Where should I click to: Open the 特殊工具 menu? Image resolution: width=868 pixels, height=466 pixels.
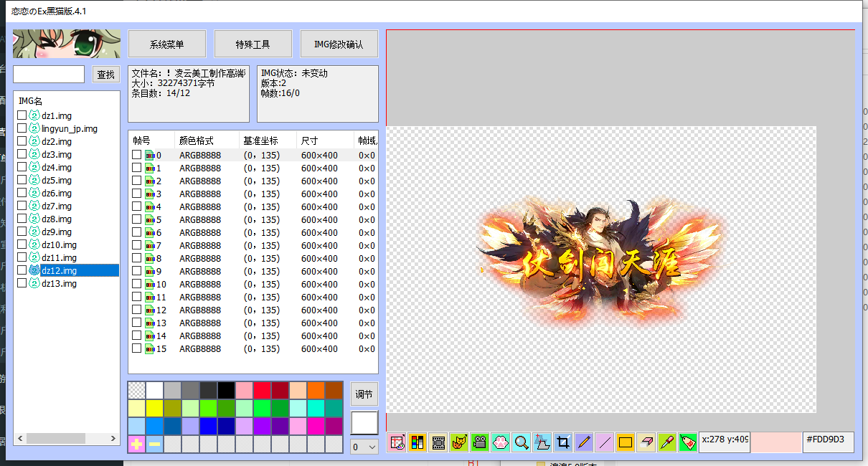click(253, 44)
